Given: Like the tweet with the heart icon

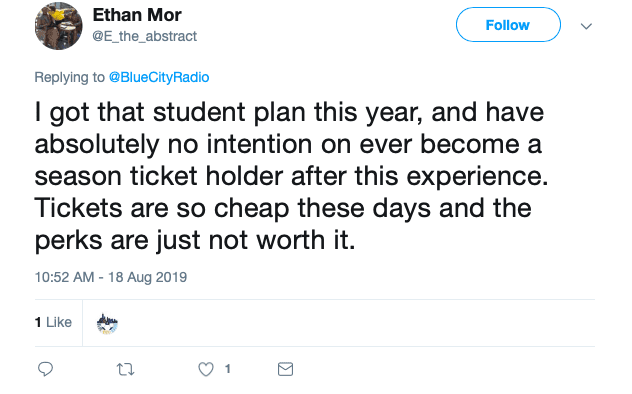Looking at the screenshot, I should [206, 369].
